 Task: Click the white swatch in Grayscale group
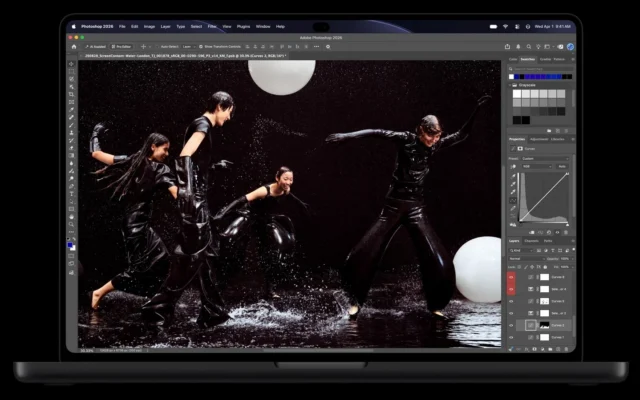(517, 94)
